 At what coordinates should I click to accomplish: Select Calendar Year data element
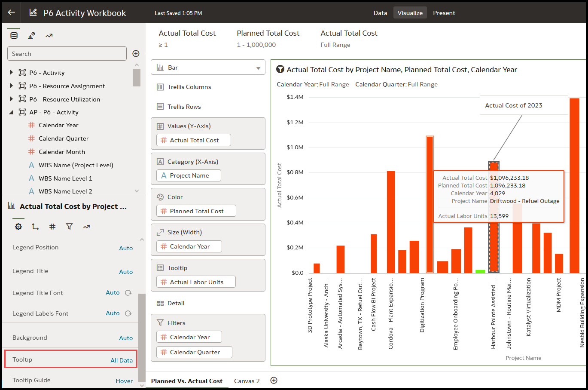tap(58, 125)
